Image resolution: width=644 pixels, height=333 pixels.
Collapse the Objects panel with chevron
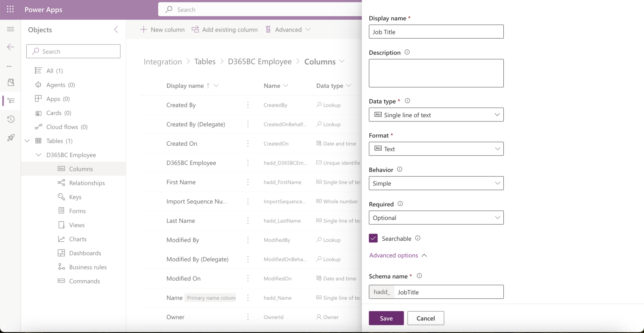coord(116,29)
